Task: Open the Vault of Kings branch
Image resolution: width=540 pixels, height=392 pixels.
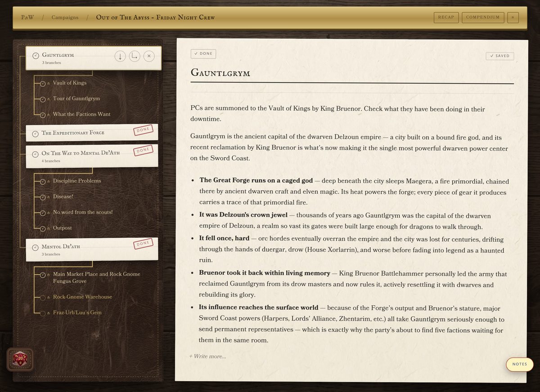Action: [x=70, y=83]
